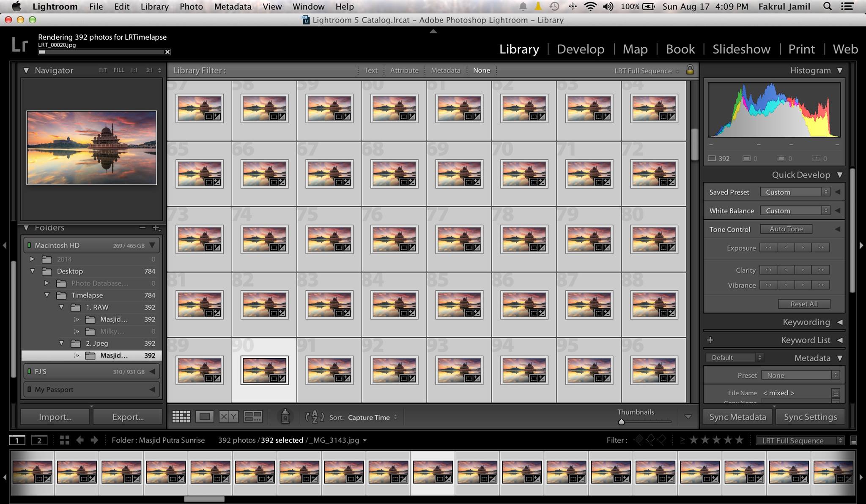Open the Metadata menu in menu bar
Screen dimensions: 866x504
pos(233,6)
